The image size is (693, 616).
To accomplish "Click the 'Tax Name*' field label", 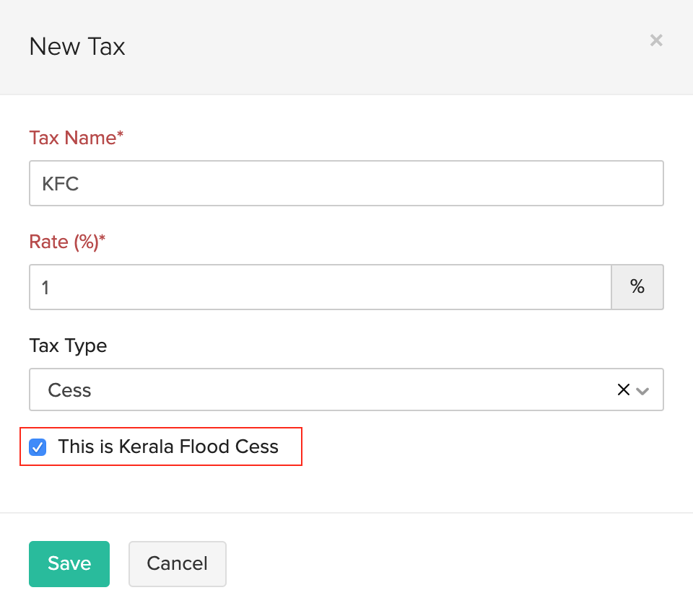I will pos(77,138).
